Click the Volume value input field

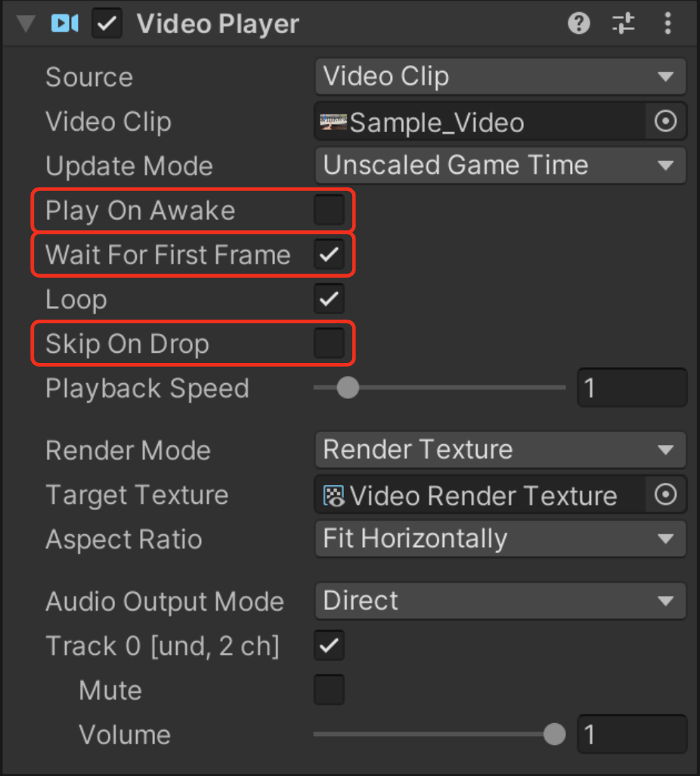click(x=632, y=735)
